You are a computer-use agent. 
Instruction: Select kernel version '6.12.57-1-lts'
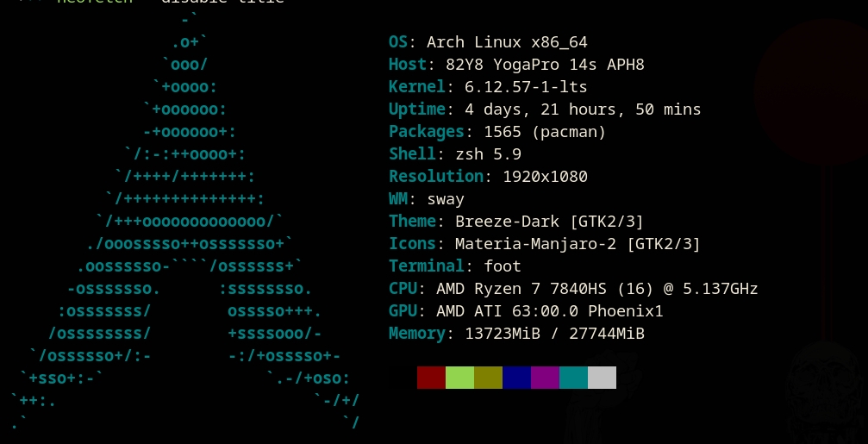(x=526, y=87)
